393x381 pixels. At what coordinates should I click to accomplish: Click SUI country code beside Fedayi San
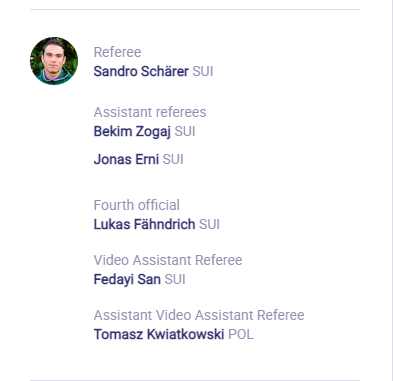coord(175,279)
